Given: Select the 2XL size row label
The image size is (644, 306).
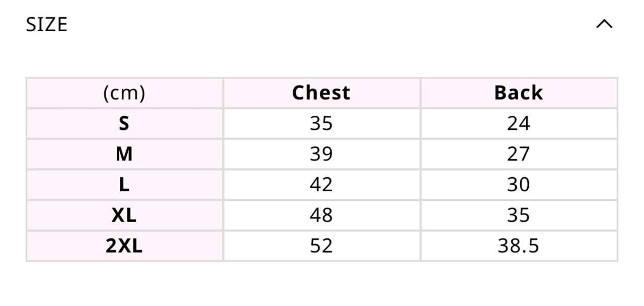Looking at the screenshot, I should [124, 247].
